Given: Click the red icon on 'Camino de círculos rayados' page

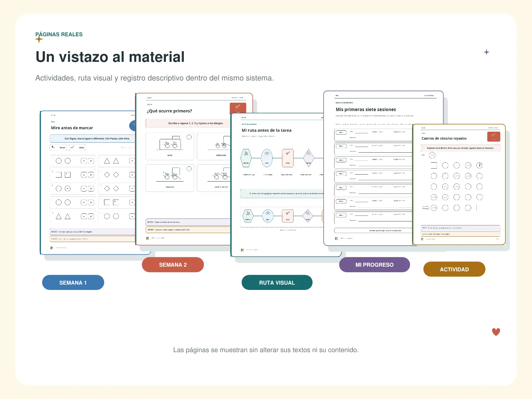Looking at the screenshot, I should coord(494,137).
